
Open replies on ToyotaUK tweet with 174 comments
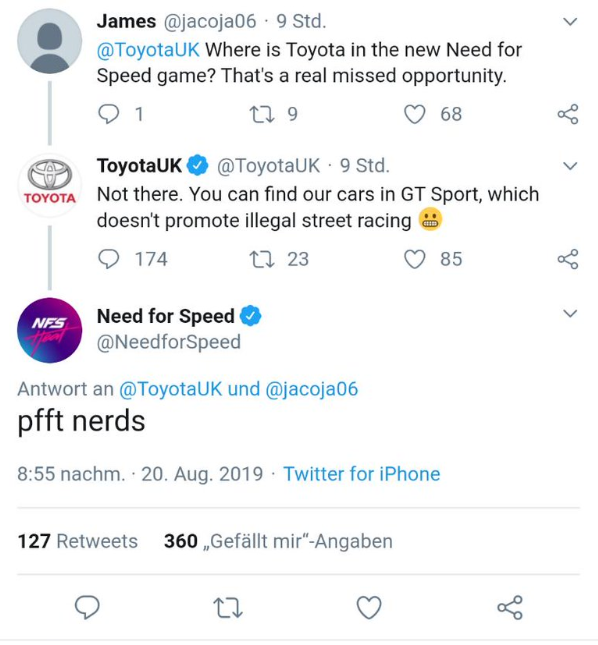pos(109,259)
